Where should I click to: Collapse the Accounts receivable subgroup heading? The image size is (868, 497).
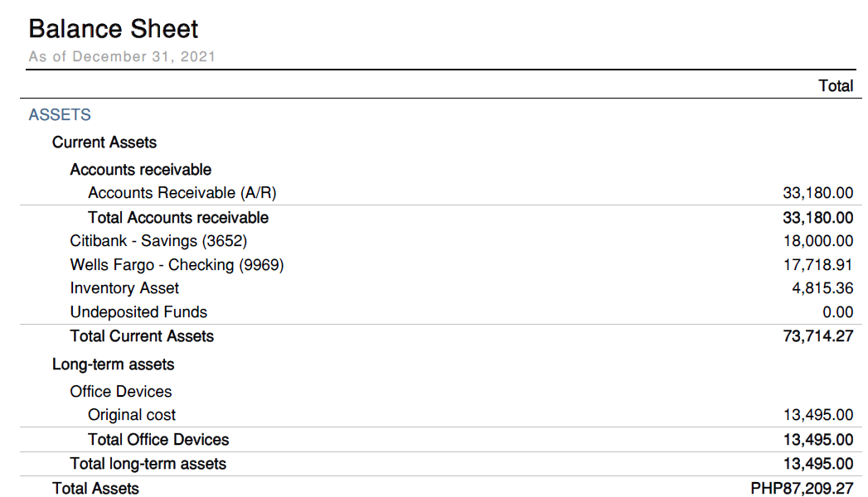point(140,169)
